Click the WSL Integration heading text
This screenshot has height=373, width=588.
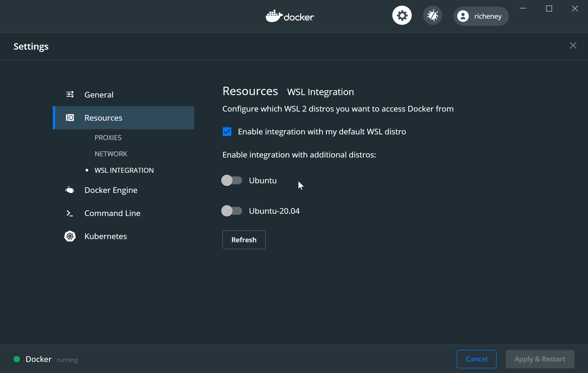320,92
